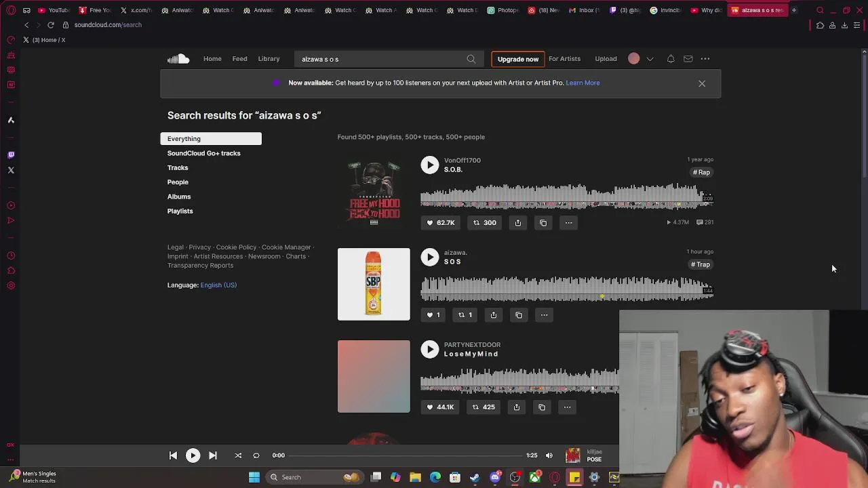Like Lose My Mind with 44.1K likes
Image resolution: width=868 pixels, height=488 pixels.
(x=440, y=407)
